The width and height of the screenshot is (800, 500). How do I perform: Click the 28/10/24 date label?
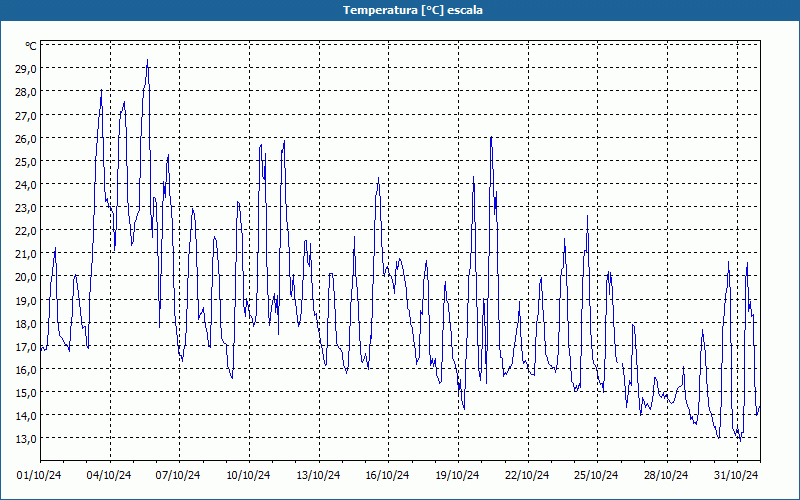click(x=666, y=475)
